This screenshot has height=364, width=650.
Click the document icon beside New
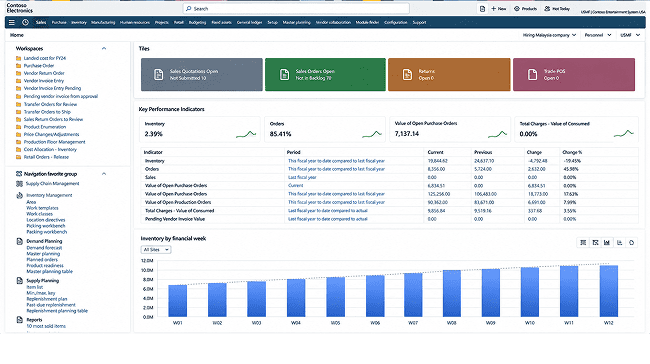pyautogui.click(x=482, y=9)
